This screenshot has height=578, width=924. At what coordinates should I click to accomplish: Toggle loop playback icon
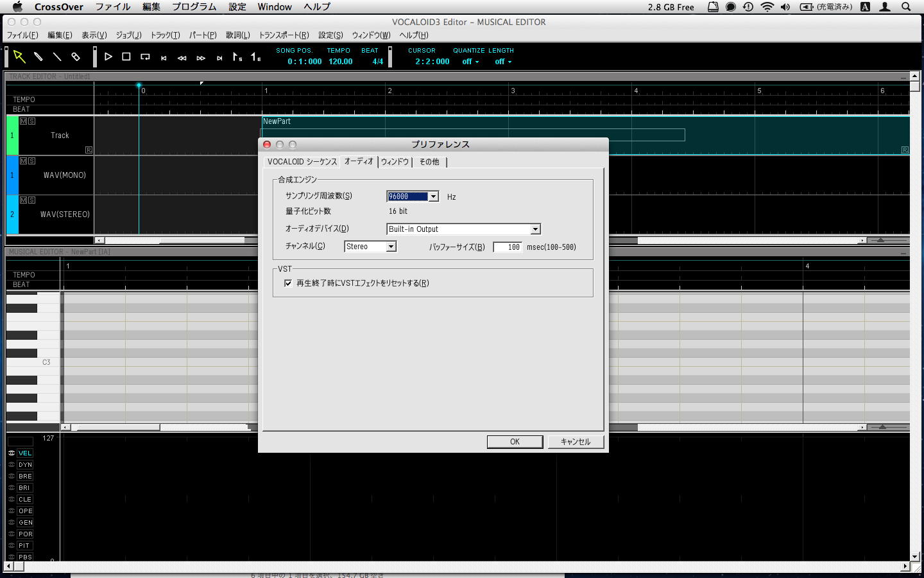145,57
